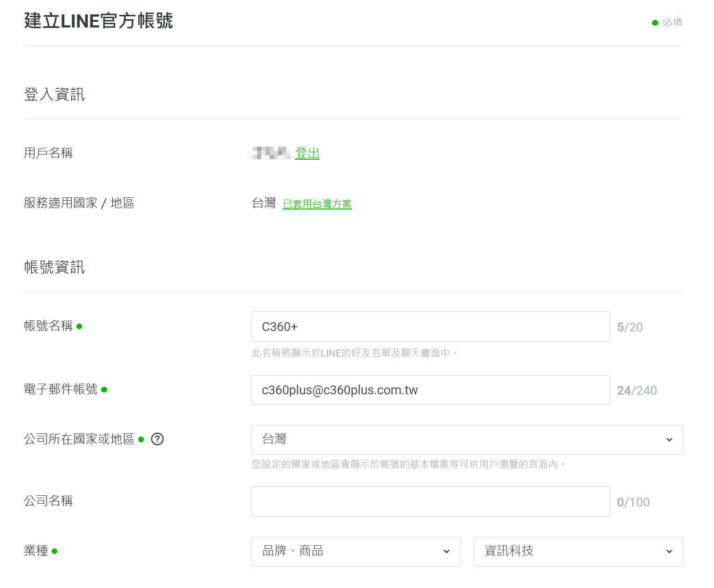Viewport: 714px width, 588px height.
Task: Open the 品牌、商品 industry category dropdown
Action: click(356, 552)
